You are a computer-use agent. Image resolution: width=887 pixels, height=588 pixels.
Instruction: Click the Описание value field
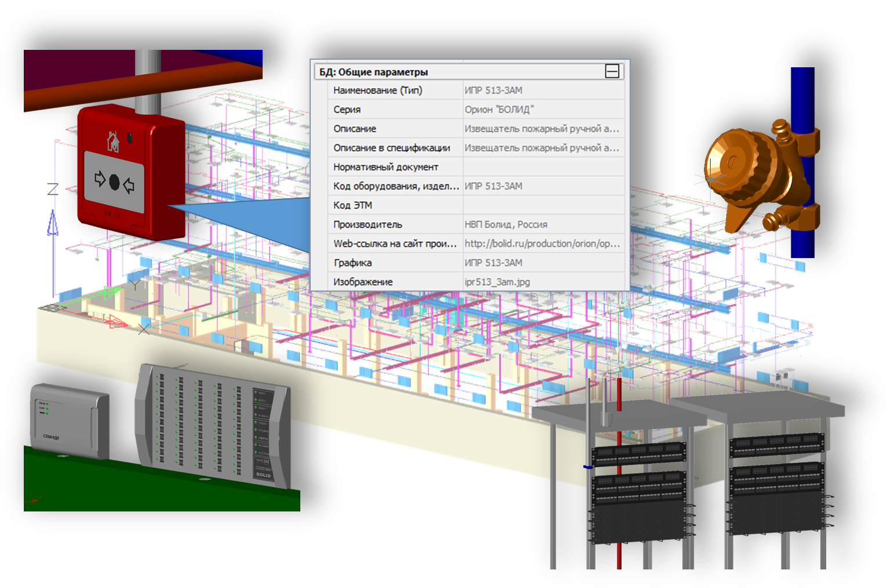pyautogui.click(x=544, y=129)
